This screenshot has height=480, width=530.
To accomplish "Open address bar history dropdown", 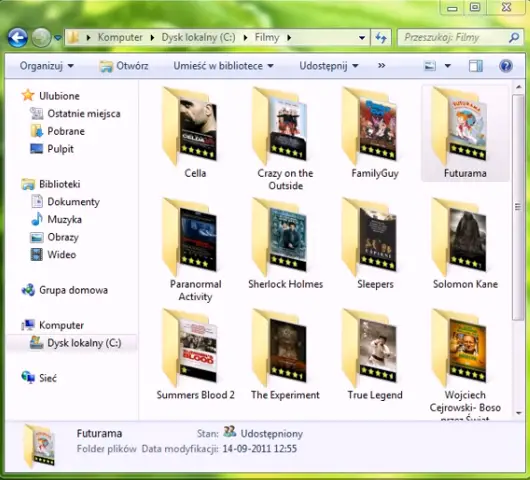I will coord(362,38).
